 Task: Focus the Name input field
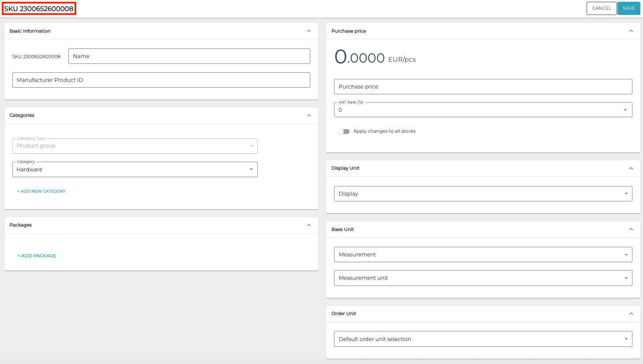click(189, 56)
